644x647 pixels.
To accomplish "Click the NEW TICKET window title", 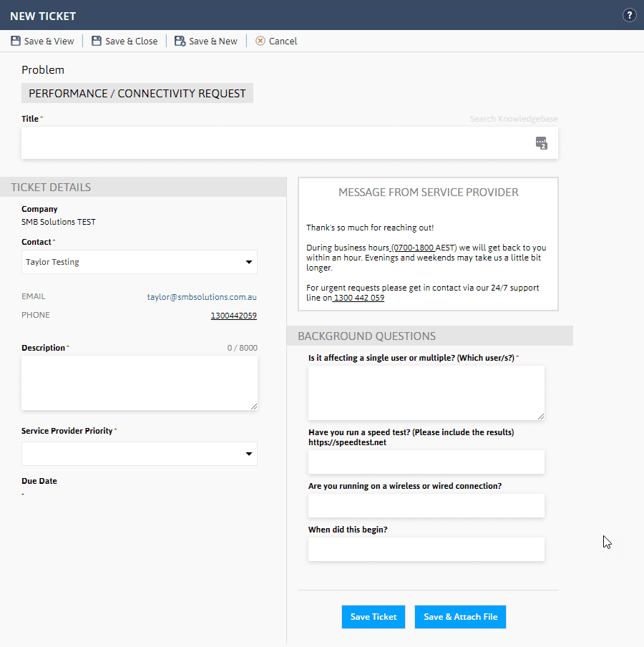I will click(43, 16).
